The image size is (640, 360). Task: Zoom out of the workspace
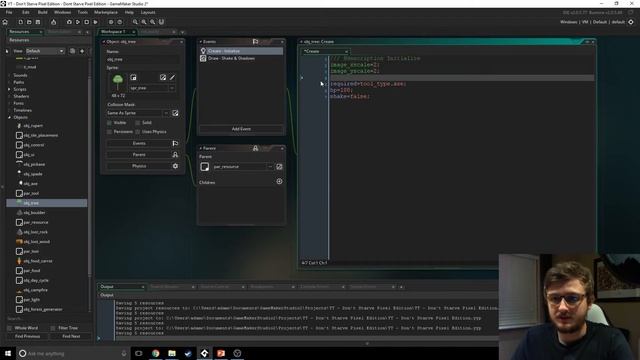[135, 22]
